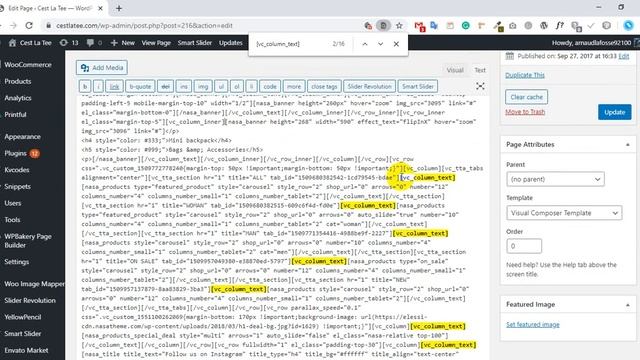Click the WordPress extension icon in toolbar

click(543, 25)
